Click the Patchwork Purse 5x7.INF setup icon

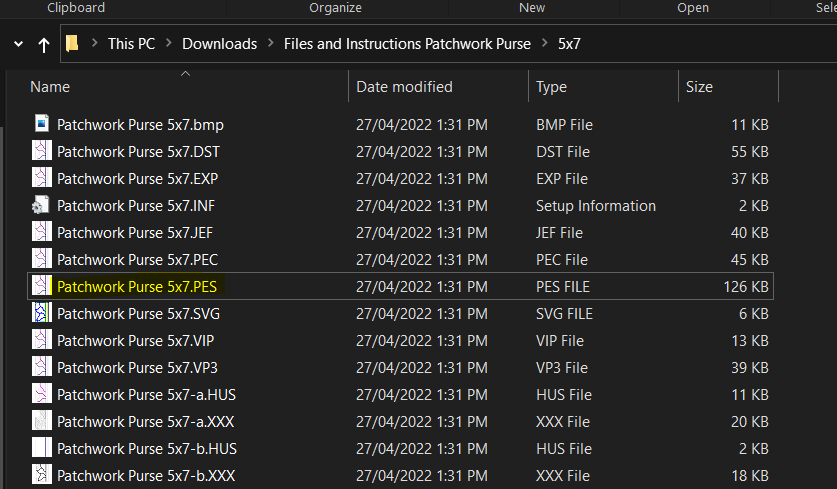[42, 206]
